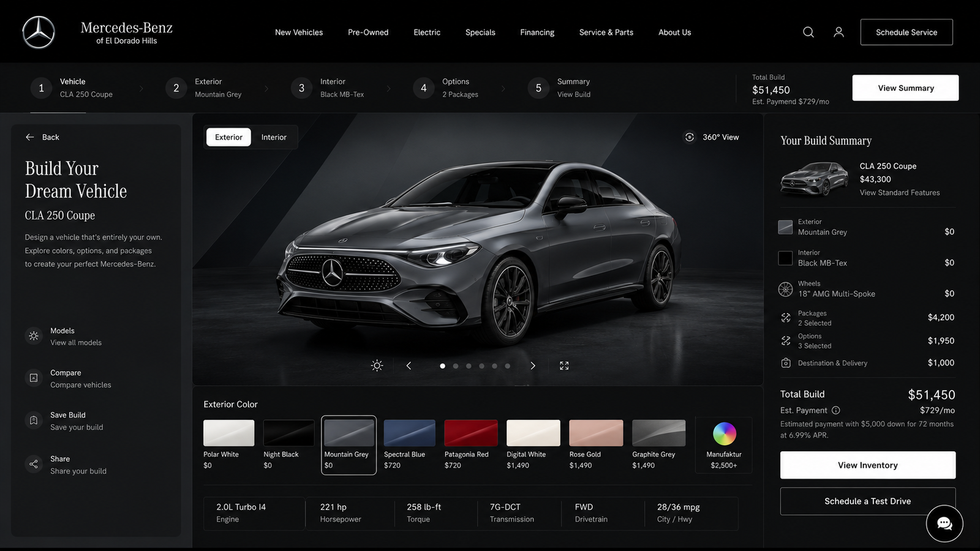The width and height of the screenshot is (980, 551).
Task: Open the Specials menu
Action: coord(480,32)
